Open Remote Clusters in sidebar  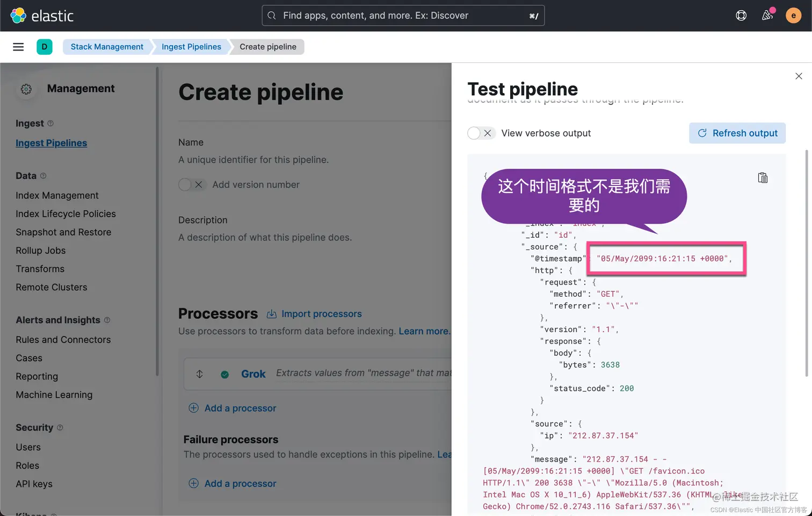[51, 287]
